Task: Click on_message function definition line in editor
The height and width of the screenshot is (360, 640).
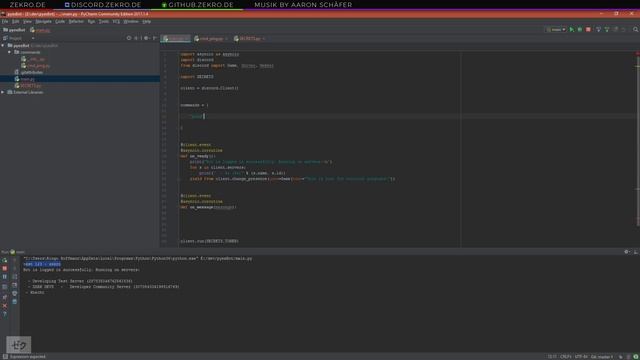Action: click(208, 207)
